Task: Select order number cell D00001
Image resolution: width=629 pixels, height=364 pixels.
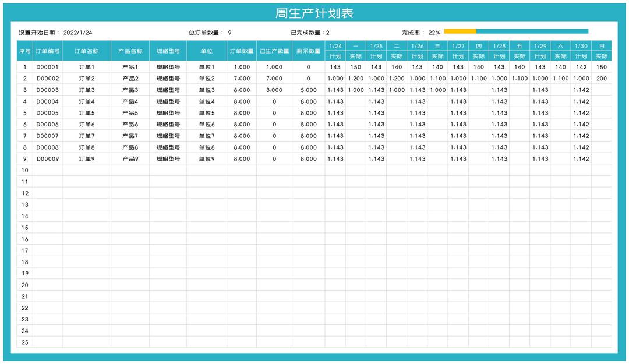Action: click(48, 67)
